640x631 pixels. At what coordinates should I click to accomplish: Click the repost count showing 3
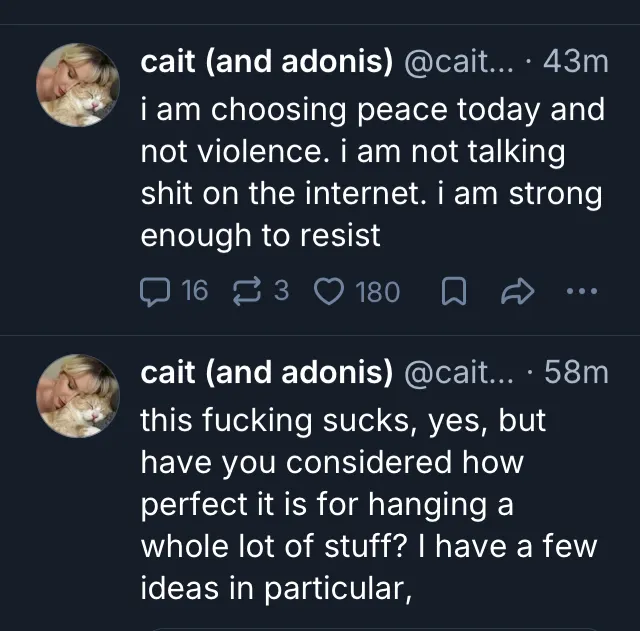[281, 291]
